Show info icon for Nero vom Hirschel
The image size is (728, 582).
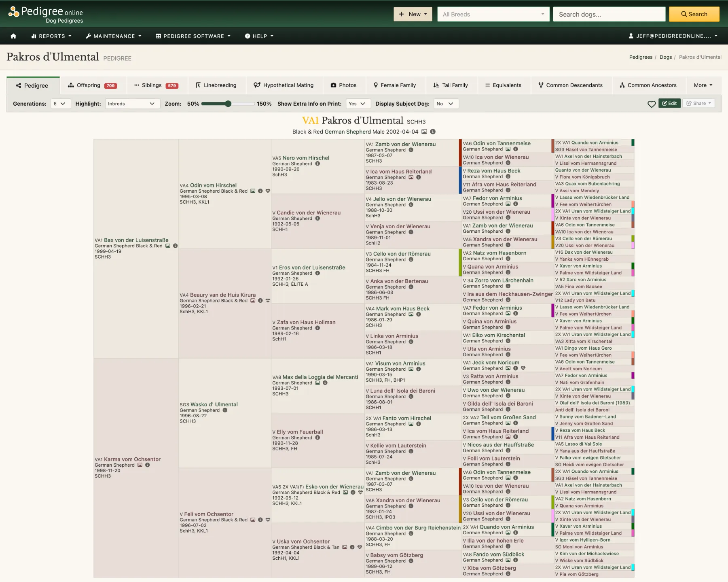[317, 164]
